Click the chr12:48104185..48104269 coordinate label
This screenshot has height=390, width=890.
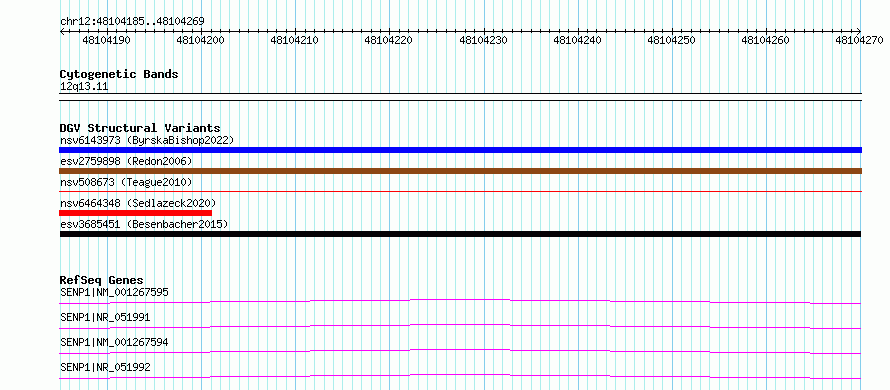coord(132,22)
